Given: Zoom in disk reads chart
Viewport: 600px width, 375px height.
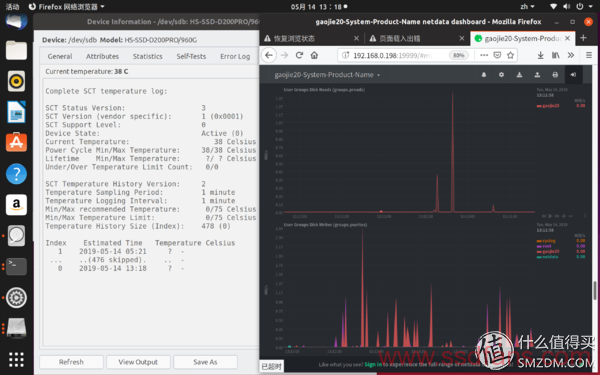Looking at the screenshot, I should (x=563, y=216).
